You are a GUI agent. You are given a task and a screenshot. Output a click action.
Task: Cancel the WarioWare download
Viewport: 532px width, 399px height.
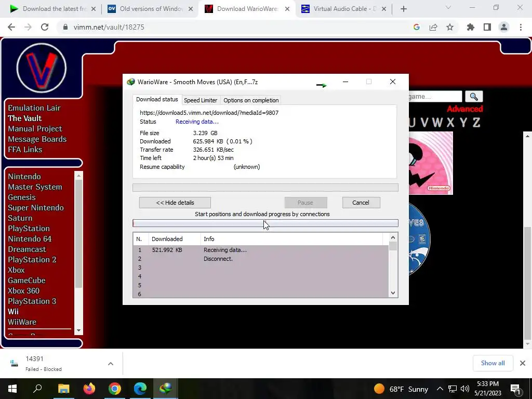tap(361, 203)
